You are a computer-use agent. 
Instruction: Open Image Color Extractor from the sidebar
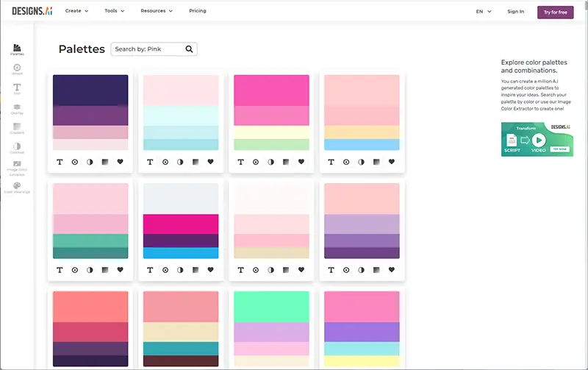click(17, 167)
